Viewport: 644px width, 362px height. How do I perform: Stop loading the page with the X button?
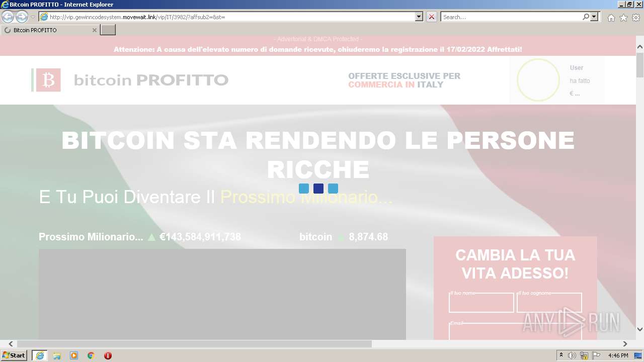tap(432, 17)
